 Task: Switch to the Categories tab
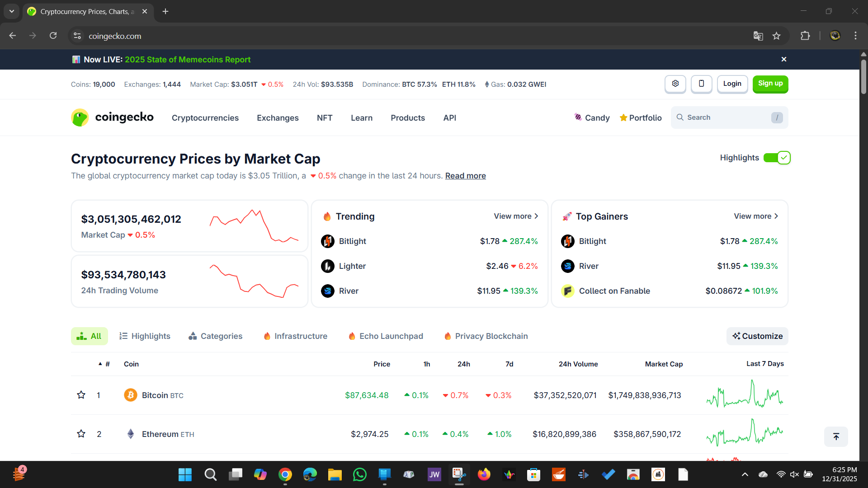(x=216, y=336)
